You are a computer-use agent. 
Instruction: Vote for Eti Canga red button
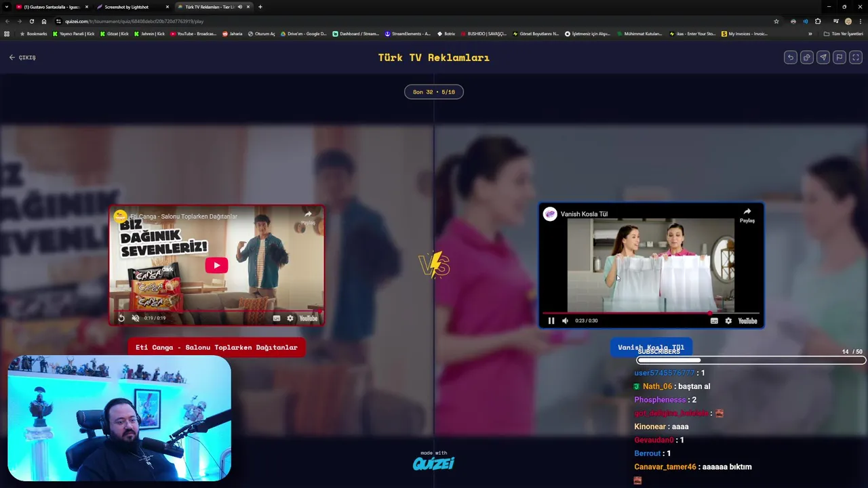point(216,347)
